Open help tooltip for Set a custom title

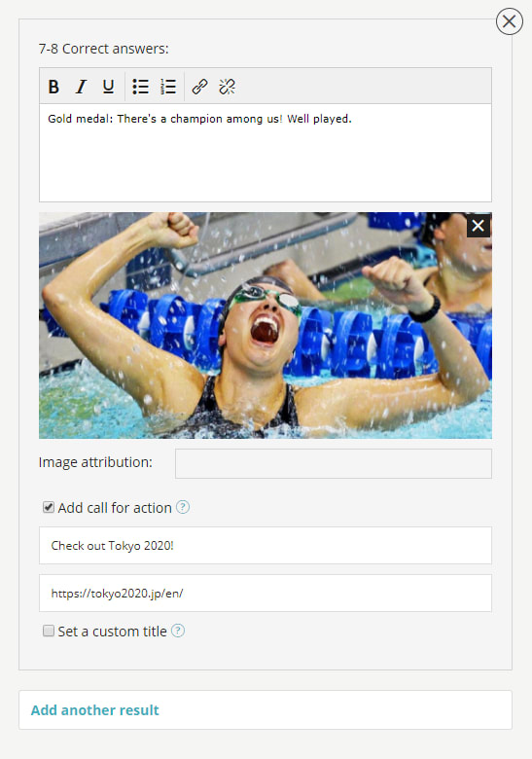coord(178,631)
